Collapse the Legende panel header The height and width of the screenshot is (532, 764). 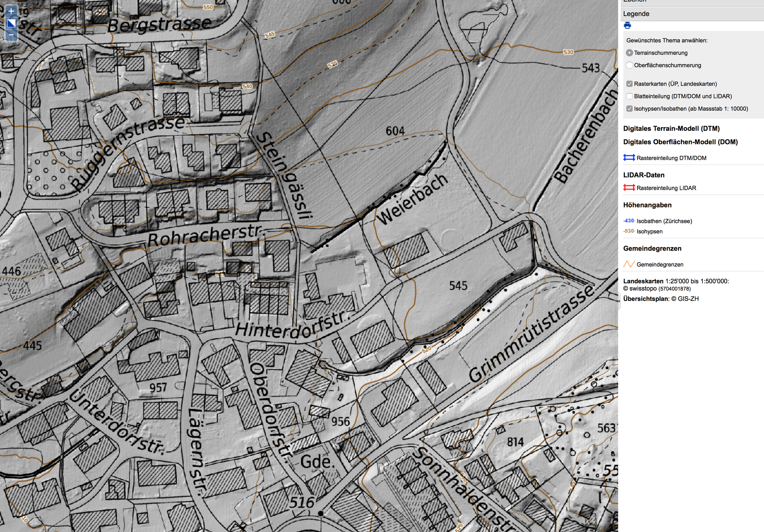tap(692, 14)
